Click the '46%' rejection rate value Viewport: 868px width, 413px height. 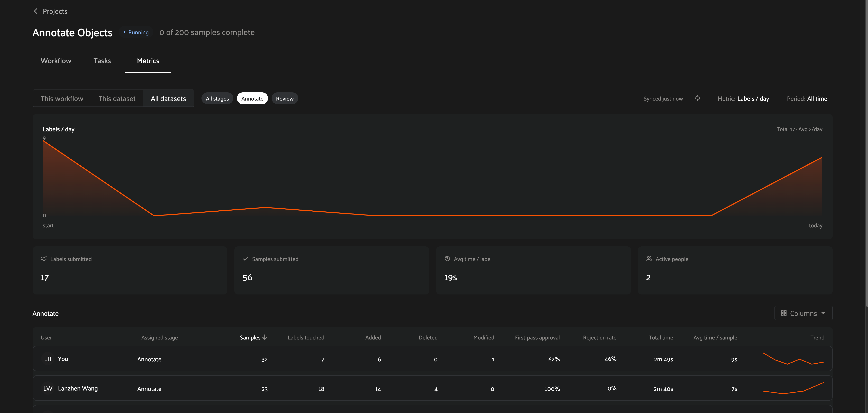click(611, 359)
